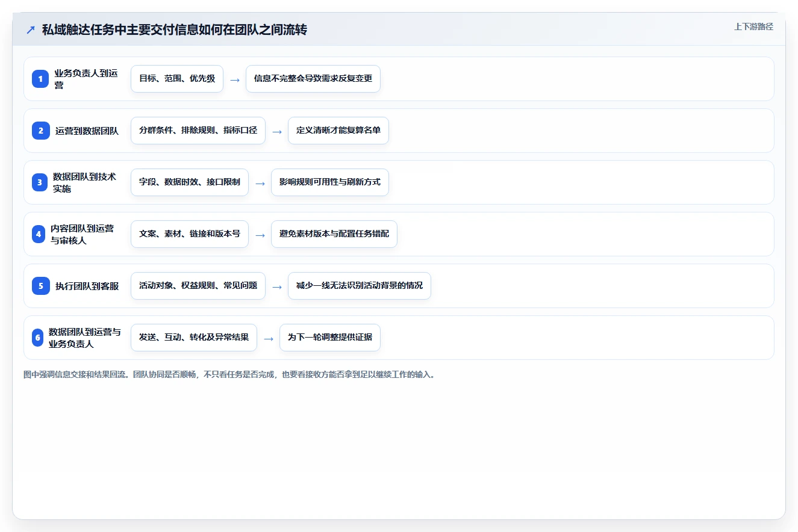Click the 为下一轮调整提供证据 box
The width and height of the screenshot is (798, 532).
point(330,338)
